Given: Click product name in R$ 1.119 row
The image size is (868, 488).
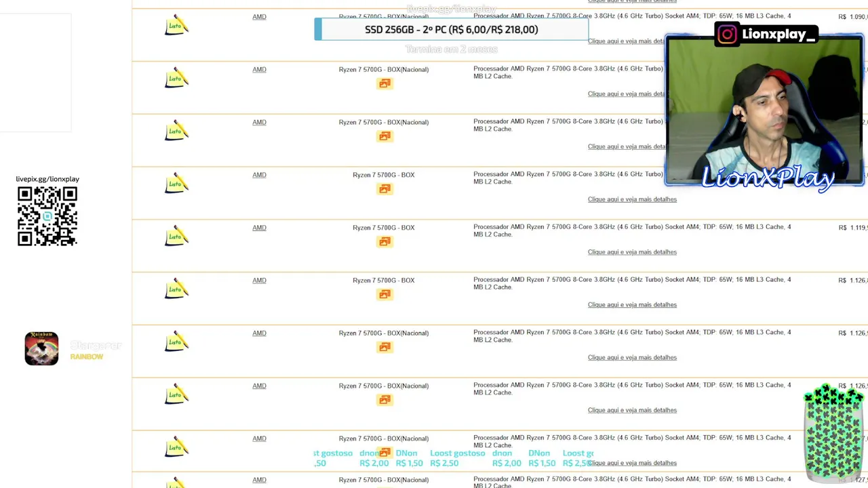Looking at the screenshot, I should click(x=383, y=228).
